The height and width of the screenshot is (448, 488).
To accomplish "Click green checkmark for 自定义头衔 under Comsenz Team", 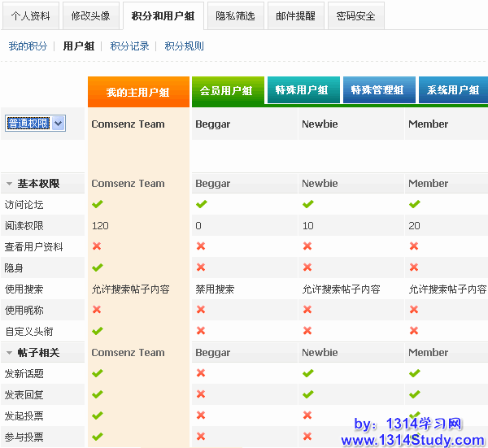I will click(97, 331).
